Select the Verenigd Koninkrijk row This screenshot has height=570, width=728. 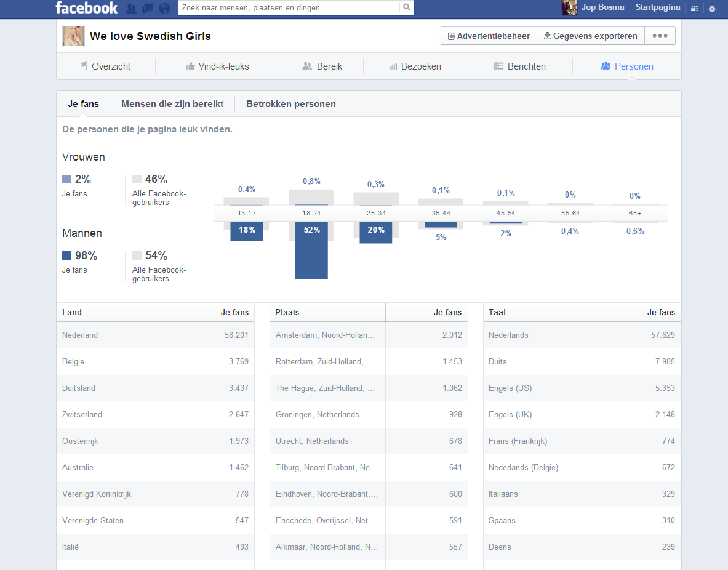[156, 494]
